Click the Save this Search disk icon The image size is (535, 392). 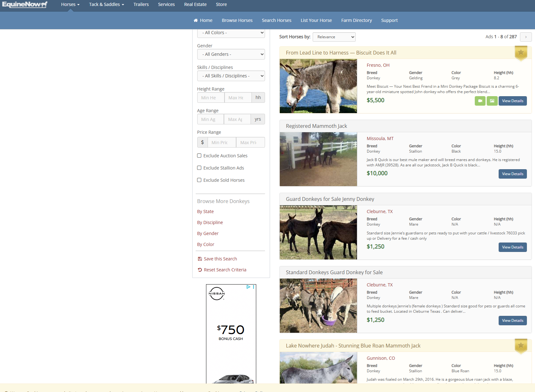click(x=200, y=259)
